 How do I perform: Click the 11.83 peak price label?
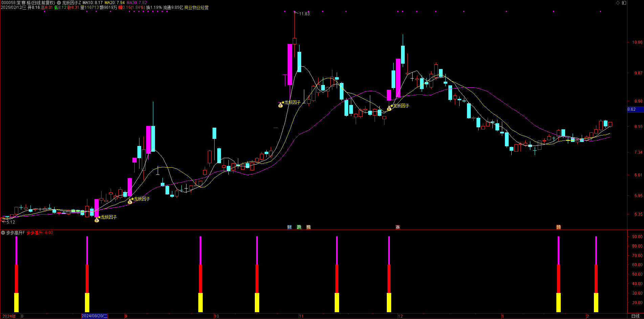(304, 14)
